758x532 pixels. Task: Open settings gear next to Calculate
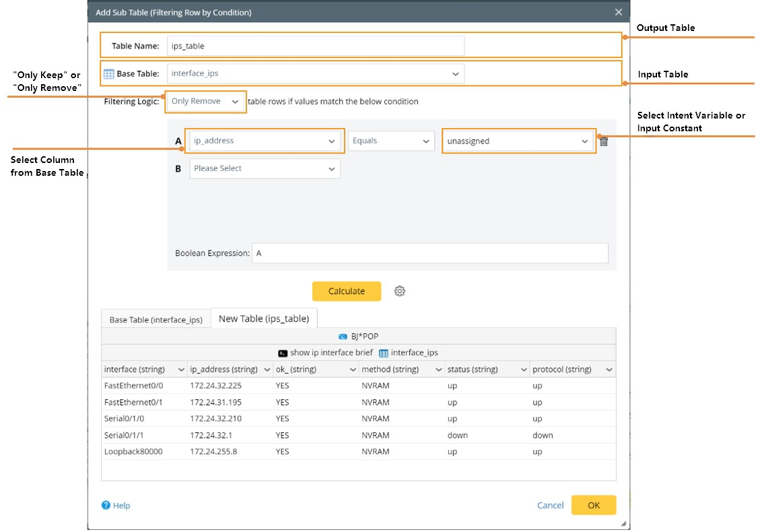click(400, 291)
